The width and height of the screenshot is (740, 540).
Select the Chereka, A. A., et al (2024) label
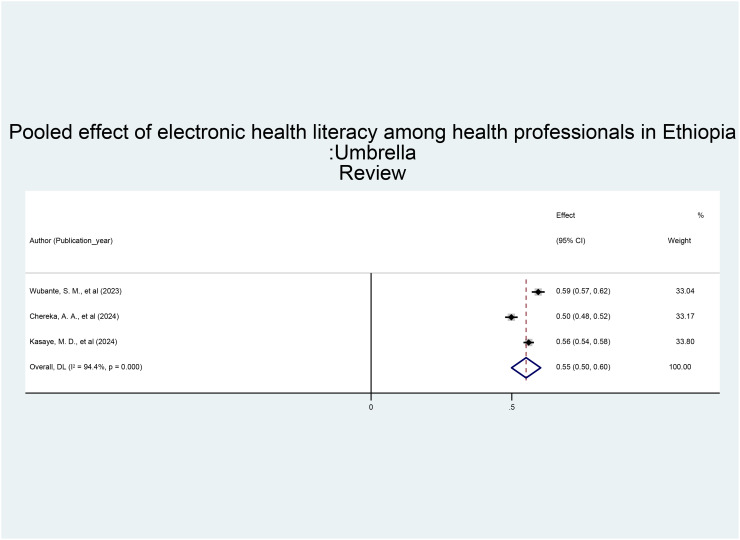coord(74,316)
